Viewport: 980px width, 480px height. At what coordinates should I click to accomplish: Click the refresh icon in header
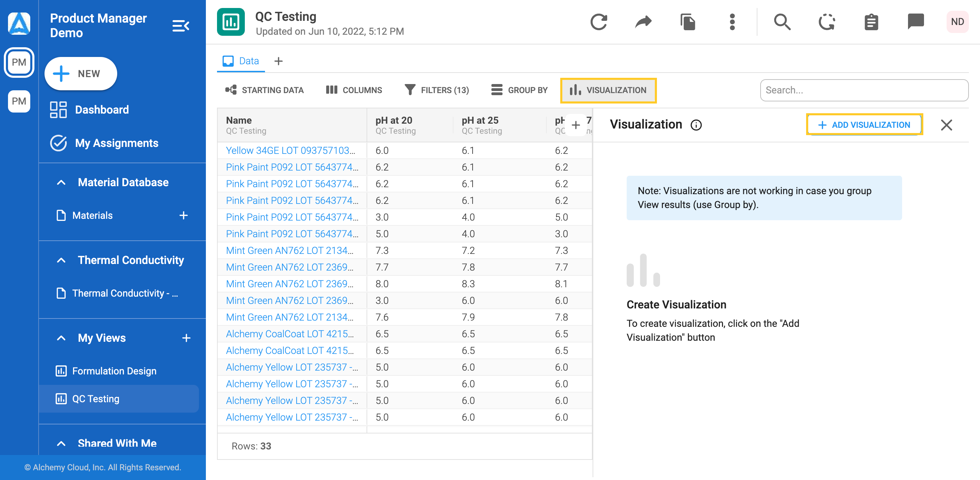[x=599, y=22]
